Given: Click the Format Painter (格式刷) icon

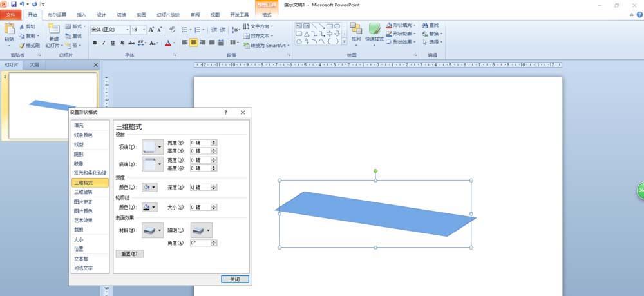Looking at the screenshot, I should (22, 46).
